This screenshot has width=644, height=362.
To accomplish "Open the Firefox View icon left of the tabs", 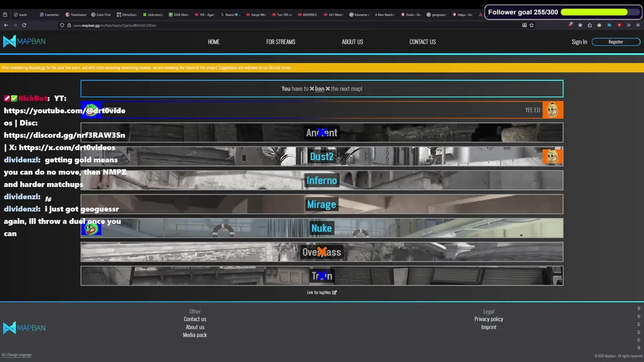I will click(x=5, y=15).
